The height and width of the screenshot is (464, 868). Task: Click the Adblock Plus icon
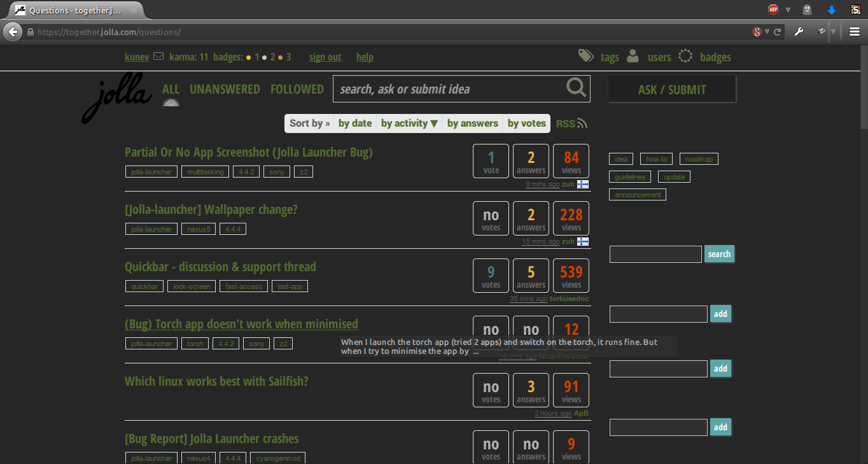[773, 10]
